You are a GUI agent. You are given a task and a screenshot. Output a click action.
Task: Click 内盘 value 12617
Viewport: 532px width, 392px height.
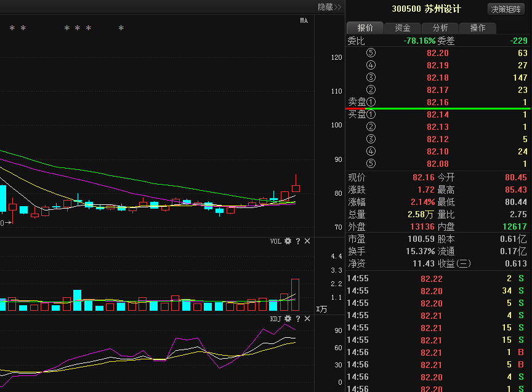coord(515,226)
